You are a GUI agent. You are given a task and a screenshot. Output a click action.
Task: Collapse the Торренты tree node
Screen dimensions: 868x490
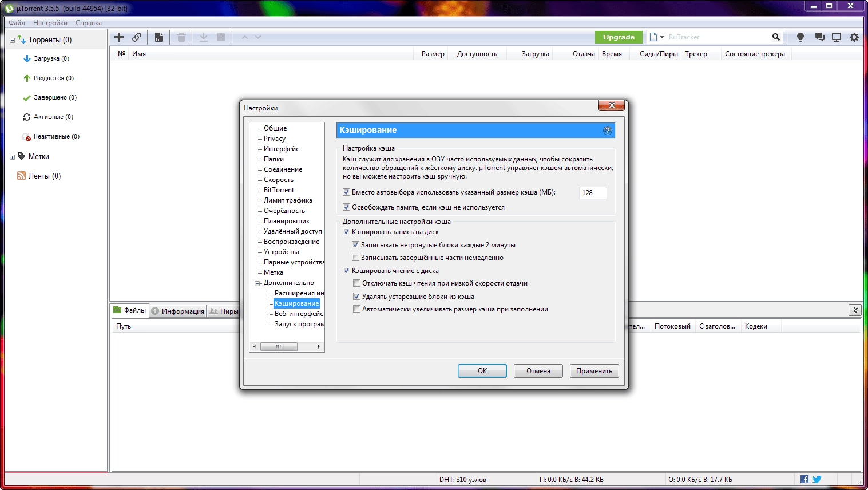click(x=12, y=40)
